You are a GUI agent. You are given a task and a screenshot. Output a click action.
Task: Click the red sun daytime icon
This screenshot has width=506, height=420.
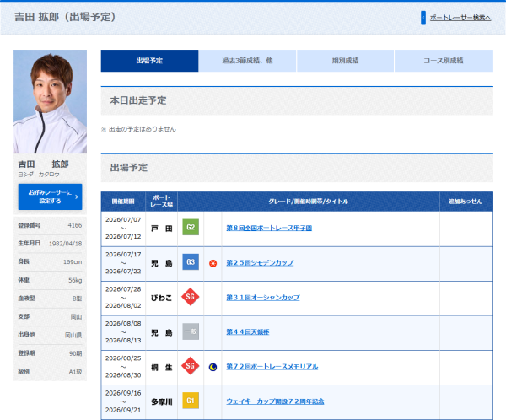[213, 263]
